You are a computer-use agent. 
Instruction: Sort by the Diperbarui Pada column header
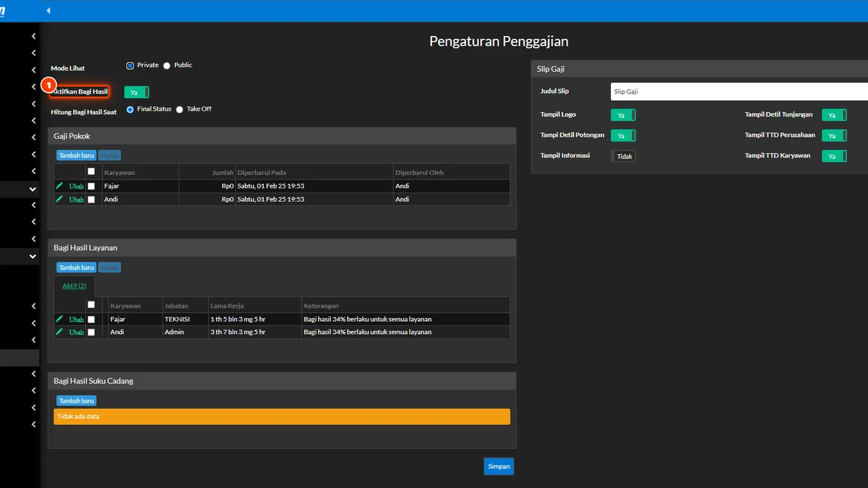(x=314, y=172)
